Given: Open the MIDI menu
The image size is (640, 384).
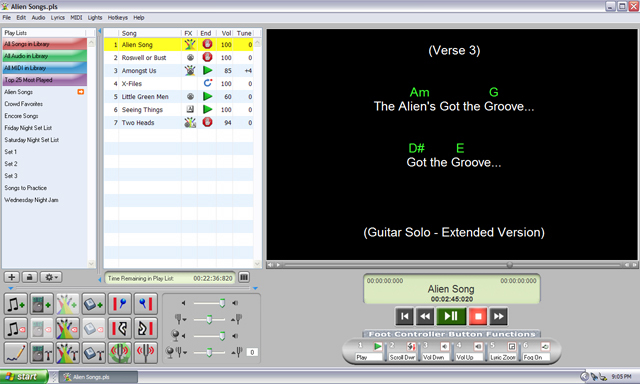Looking at the screenshot, I should tap(76, 18).
